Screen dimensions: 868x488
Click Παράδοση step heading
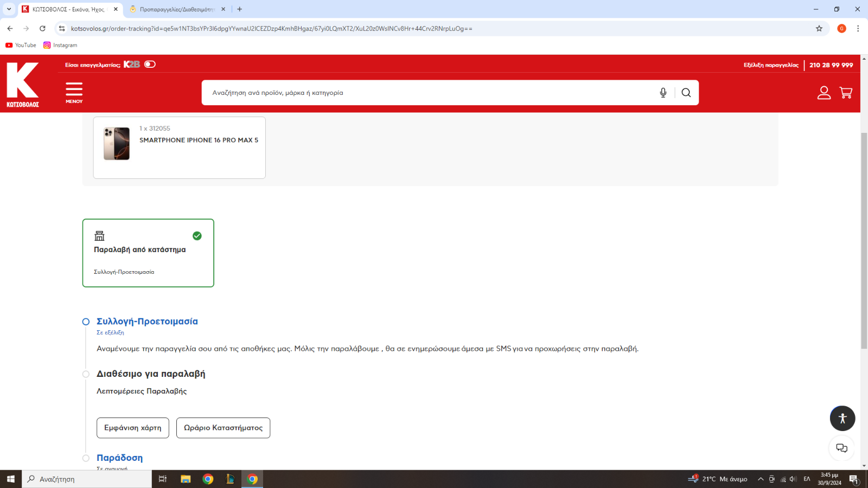pyautogui.click(x=119, y=458)
